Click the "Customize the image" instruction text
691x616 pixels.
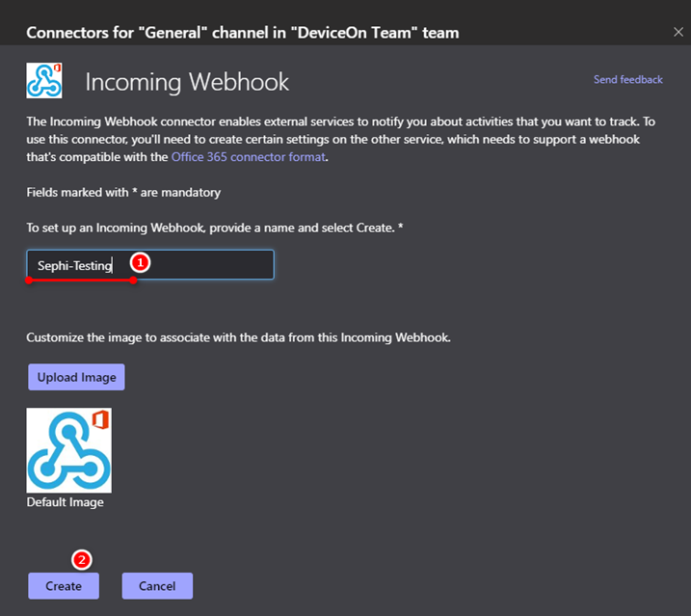pos(238,338)
